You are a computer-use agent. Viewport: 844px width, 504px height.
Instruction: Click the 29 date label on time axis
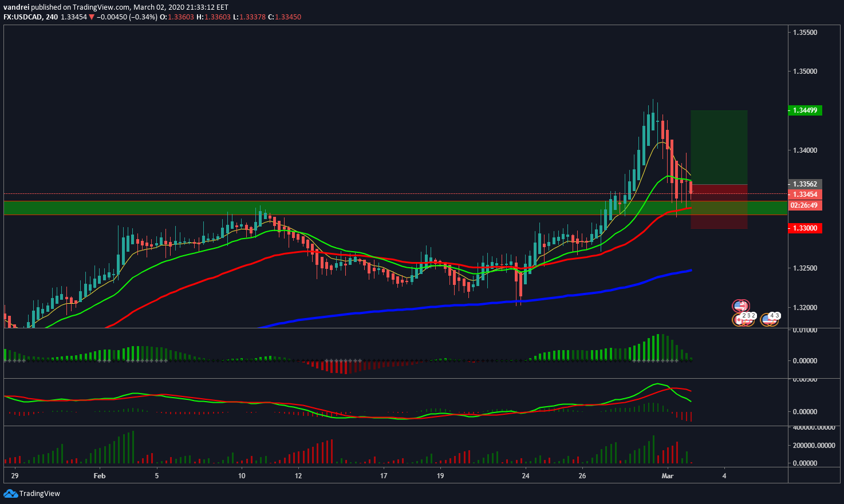pos(15,476)
